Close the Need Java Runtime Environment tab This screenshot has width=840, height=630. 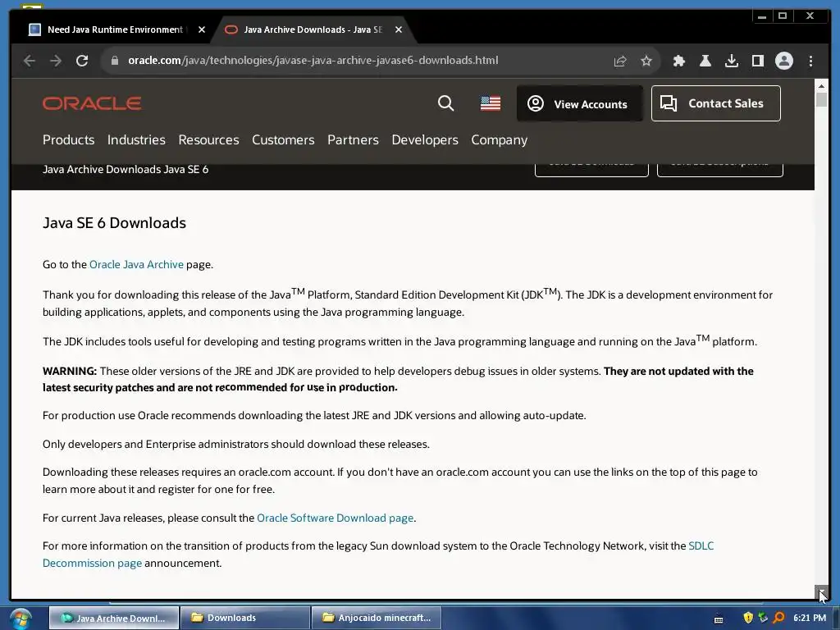pyautogui.click(x=202, y=30)
